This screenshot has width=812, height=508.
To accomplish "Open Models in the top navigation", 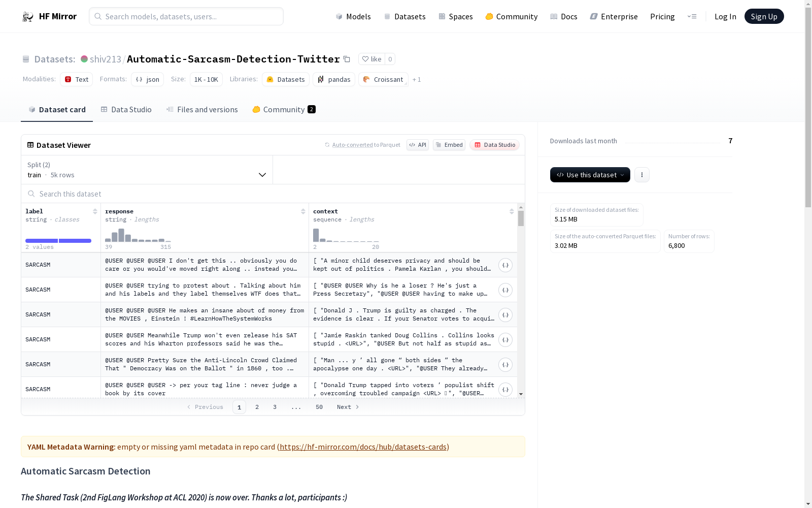I will coord(353,16).
